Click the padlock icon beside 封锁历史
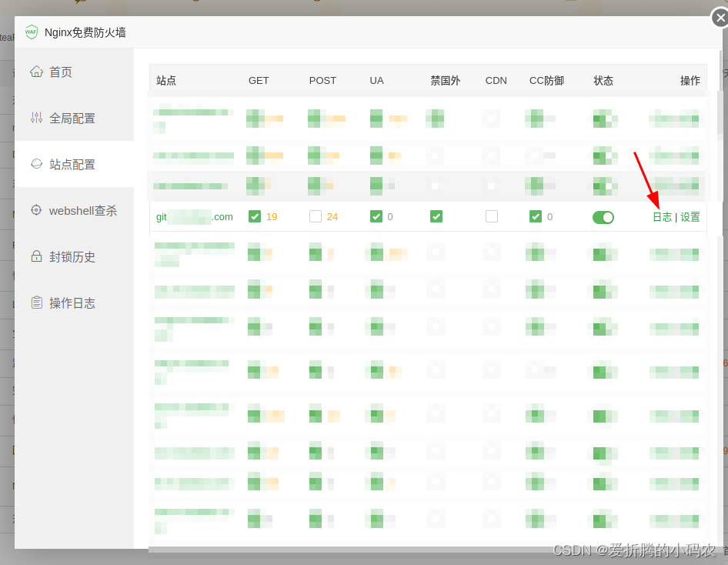The width and height of the screenshot is (728, 565). point(36,256)
